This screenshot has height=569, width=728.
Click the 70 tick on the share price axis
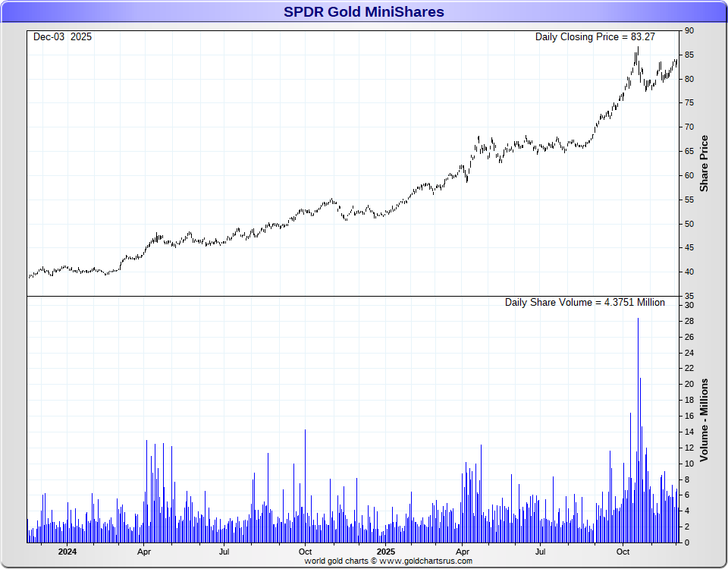(689, 127)
